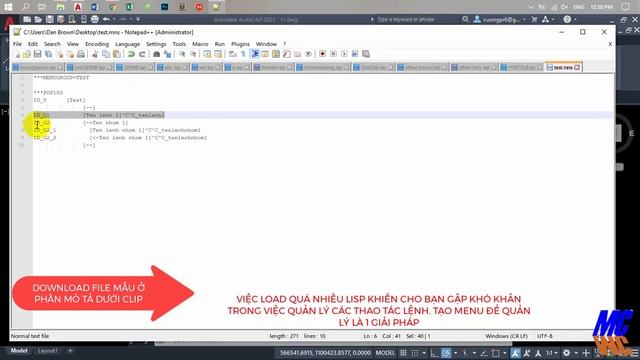Toggle the monitoring eye icon in toolbar
The width and height of the screenshot is (640, 360).
click(x=308, y=54)
